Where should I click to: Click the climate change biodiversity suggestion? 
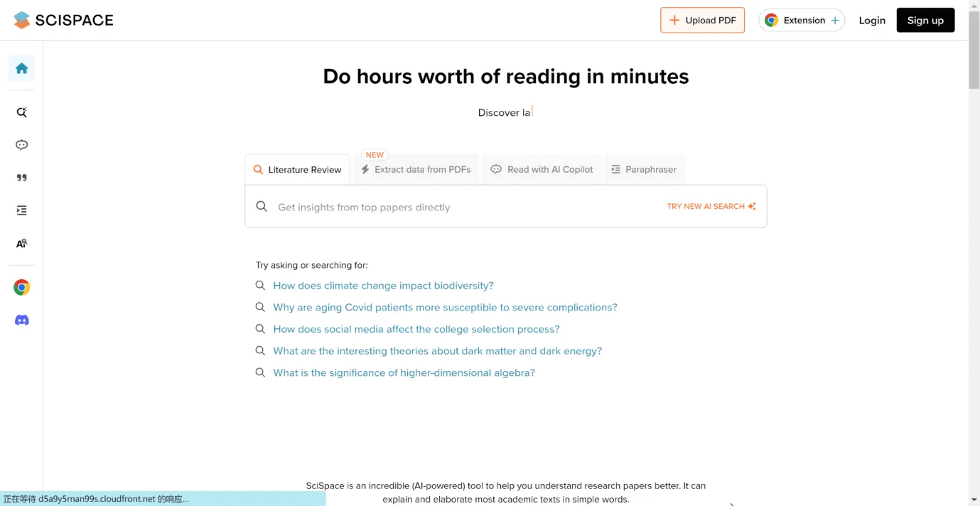point(383,285)
